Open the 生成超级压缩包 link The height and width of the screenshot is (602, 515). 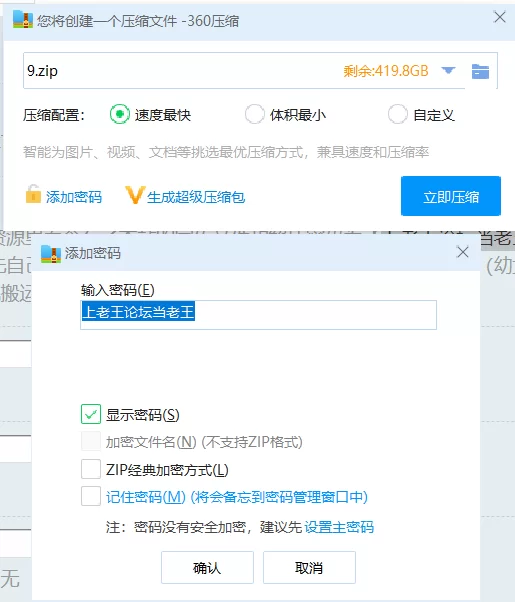point(196,197)
